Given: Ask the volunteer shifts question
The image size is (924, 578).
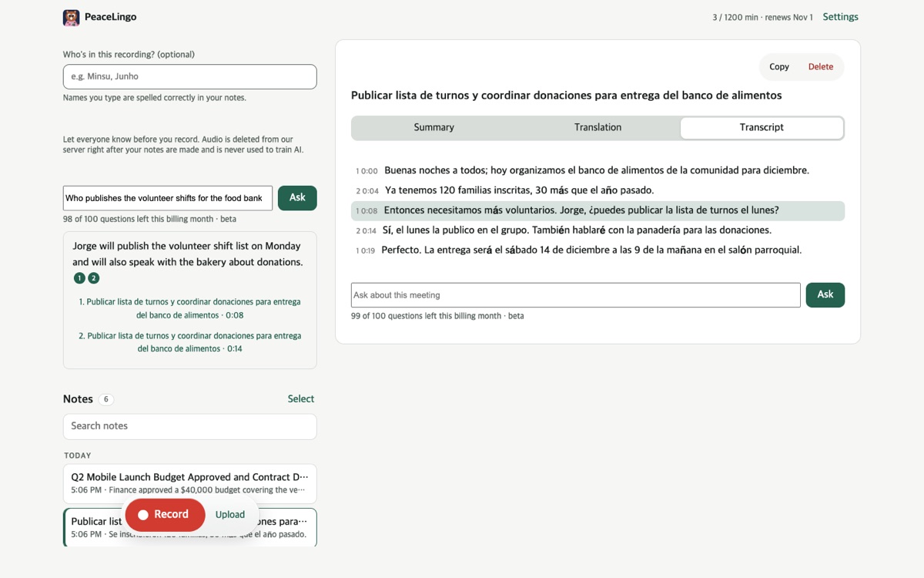Looking at the screenshot, I should [x=297, y=198].
